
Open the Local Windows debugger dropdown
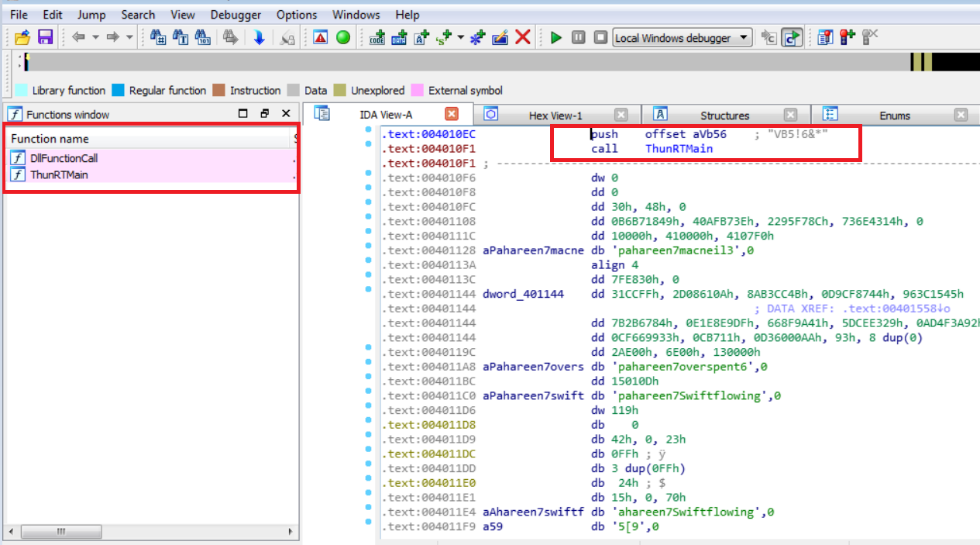(x=744, y=37)
